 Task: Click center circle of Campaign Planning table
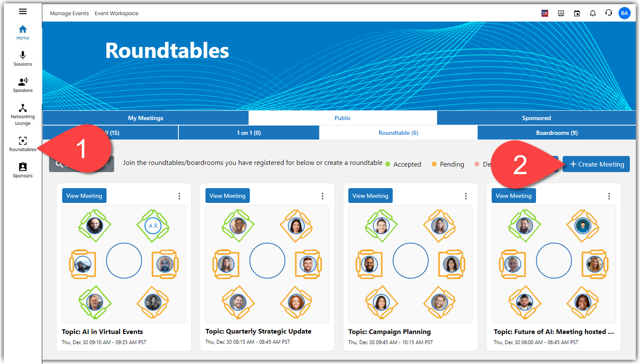(x=410, y=260)
